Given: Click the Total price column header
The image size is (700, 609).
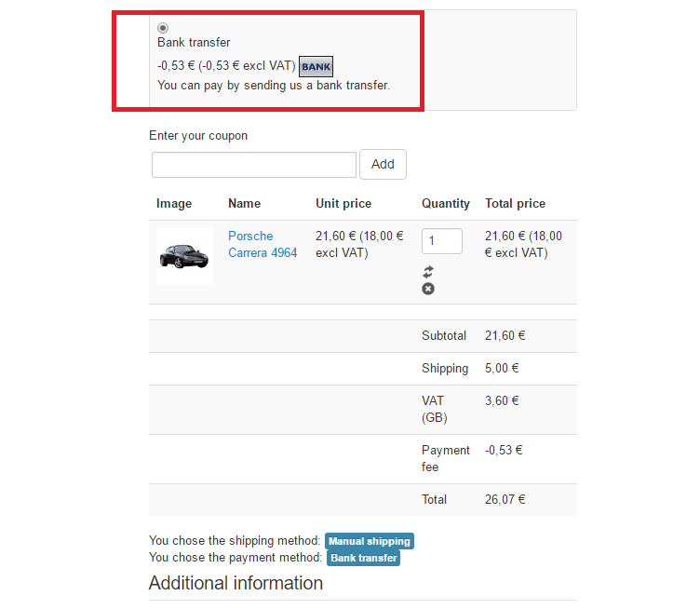Looking at the screenshot, I should click(x=515, y=203).
